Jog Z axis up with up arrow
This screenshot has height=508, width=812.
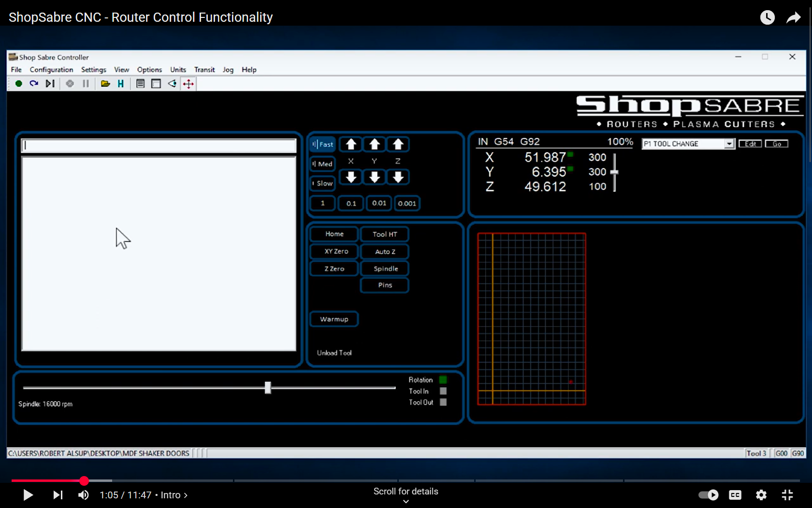[x=398, y=144]
